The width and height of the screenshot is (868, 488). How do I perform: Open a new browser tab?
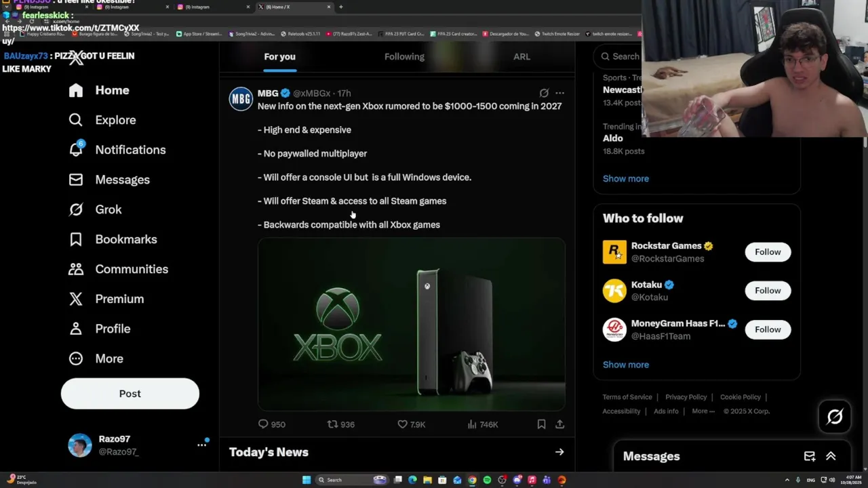point(341,7)
